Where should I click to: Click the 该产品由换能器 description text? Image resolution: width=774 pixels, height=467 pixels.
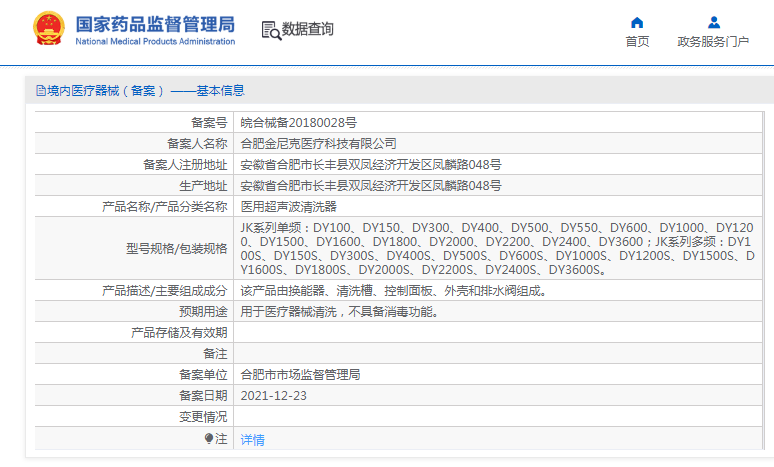(394, 291)
